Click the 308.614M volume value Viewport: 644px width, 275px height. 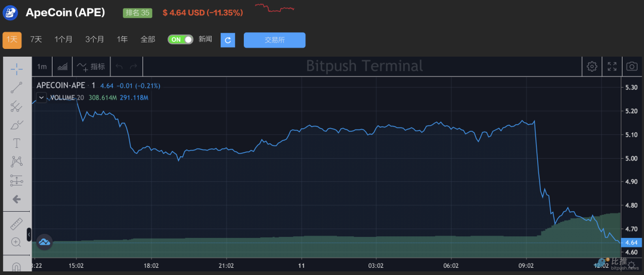103,98
